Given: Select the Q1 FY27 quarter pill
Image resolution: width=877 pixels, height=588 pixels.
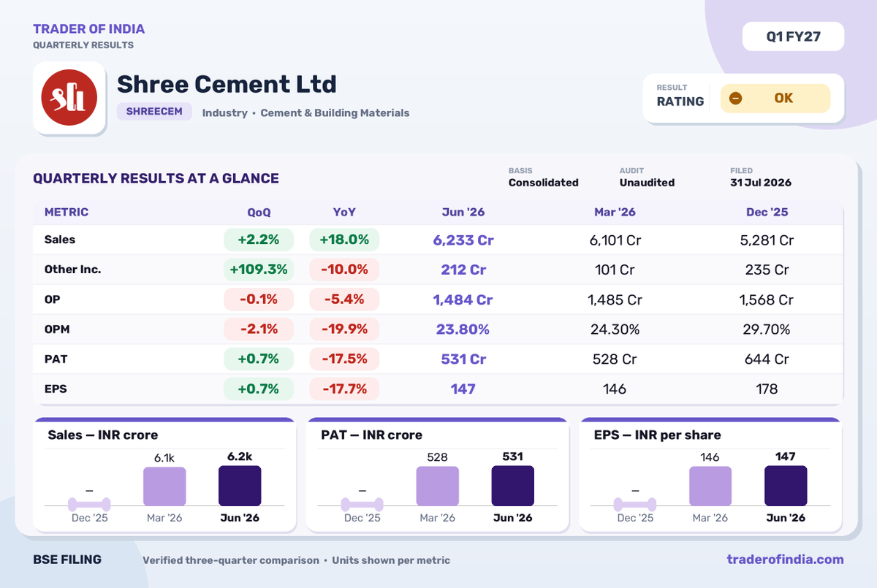Looking at the screenshot, I should click(x=793, y=37).
